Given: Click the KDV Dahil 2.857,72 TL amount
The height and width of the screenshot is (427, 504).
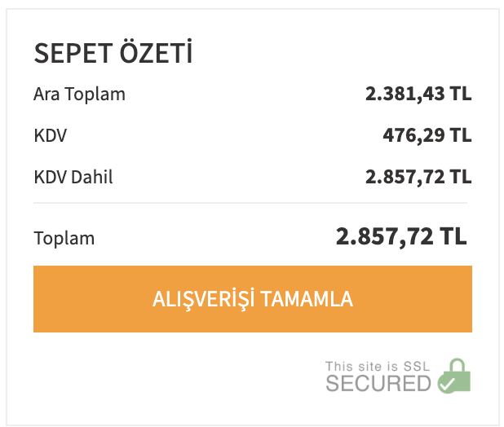Looking at the screenshot, I should (418, 177).
